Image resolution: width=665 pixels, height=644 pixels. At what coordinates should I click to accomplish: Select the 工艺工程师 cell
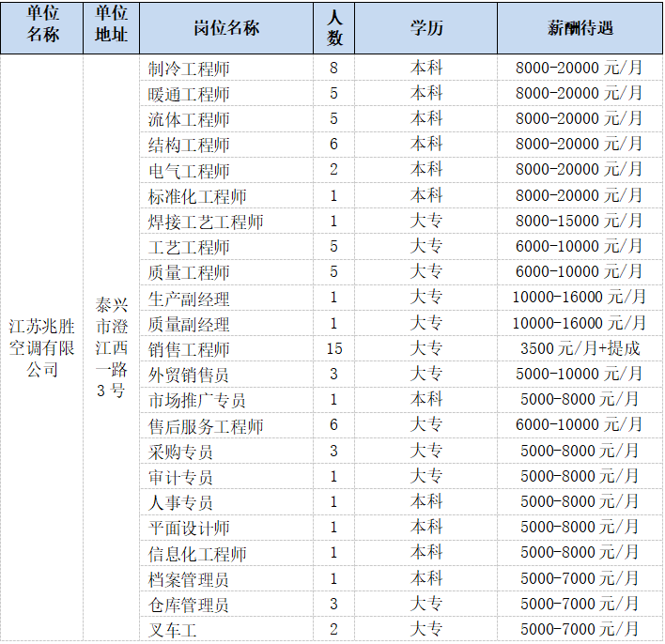[226, 246]
